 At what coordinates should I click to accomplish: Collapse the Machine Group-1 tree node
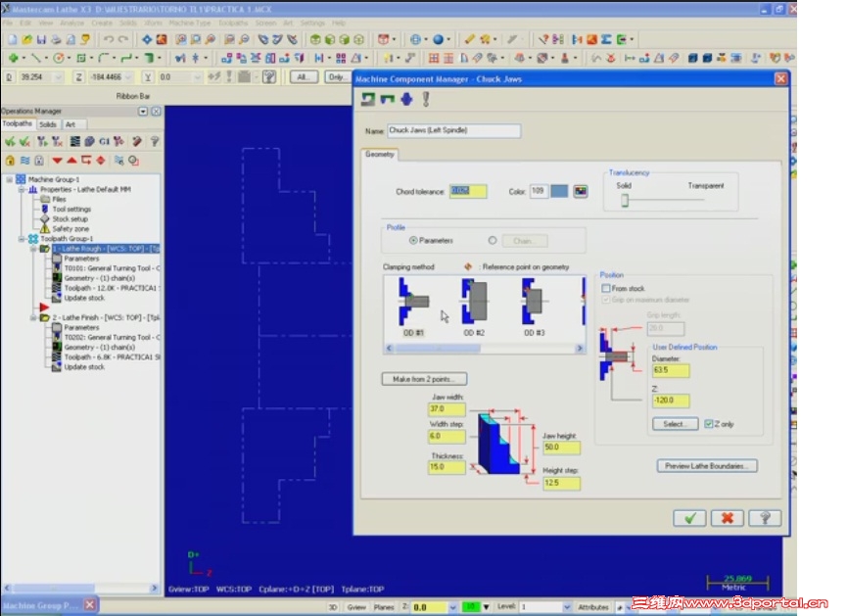(9, 179)
